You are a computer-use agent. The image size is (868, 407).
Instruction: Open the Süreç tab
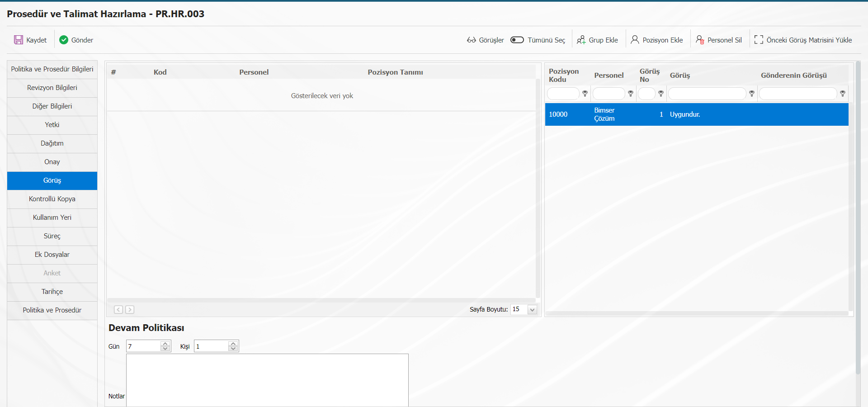click(52, 236)
